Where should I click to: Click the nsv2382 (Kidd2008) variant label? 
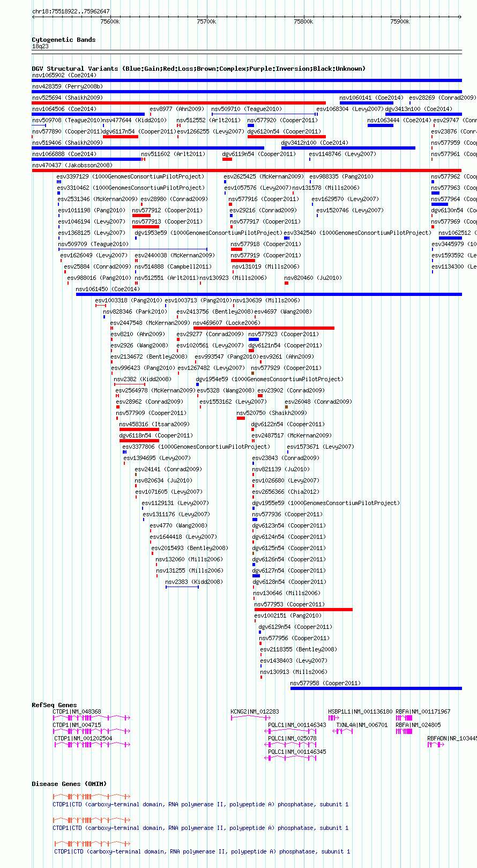[143, 379]
